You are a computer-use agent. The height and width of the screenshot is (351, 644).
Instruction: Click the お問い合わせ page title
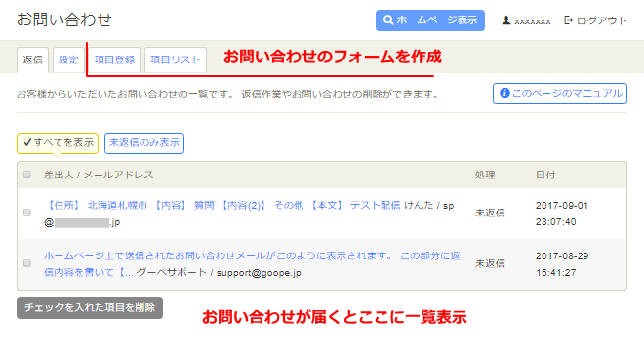point(64,19)
